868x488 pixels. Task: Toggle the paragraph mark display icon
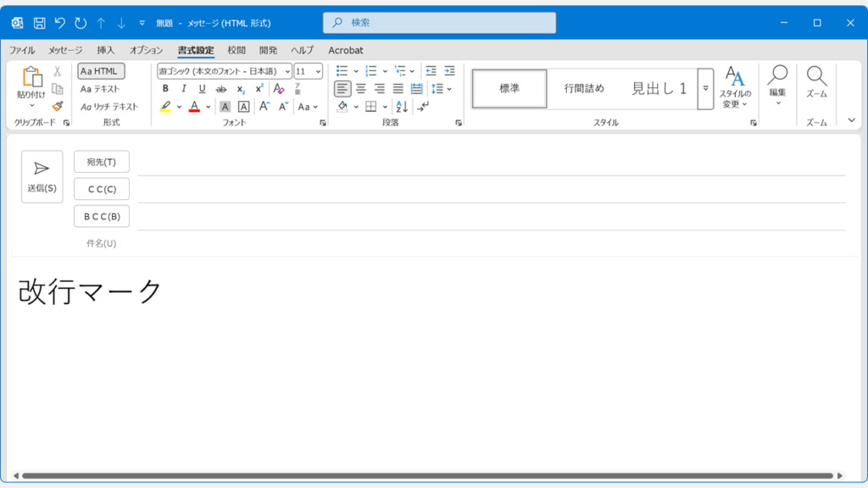(422, 106)
